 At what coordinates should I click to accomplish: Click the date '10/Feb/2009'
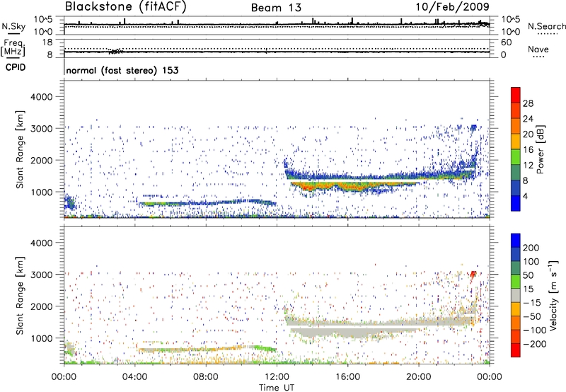tap(452, 7)
